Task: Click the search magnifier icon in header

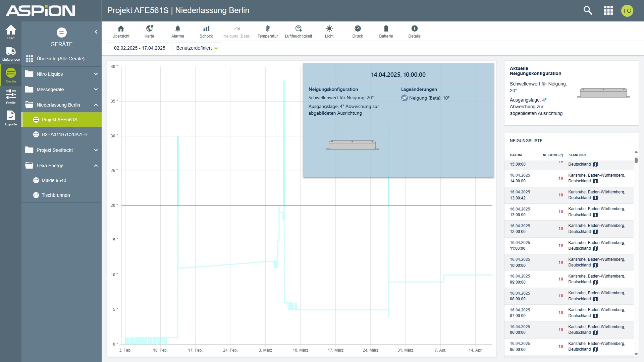Action: pyautogui.click(x=588, y=10)
